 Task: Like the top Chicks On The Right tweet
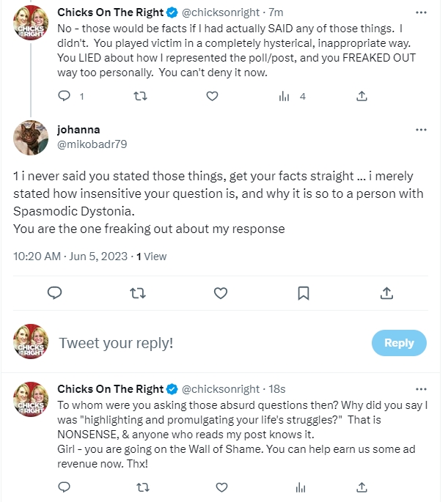click(x=212, y=96)
